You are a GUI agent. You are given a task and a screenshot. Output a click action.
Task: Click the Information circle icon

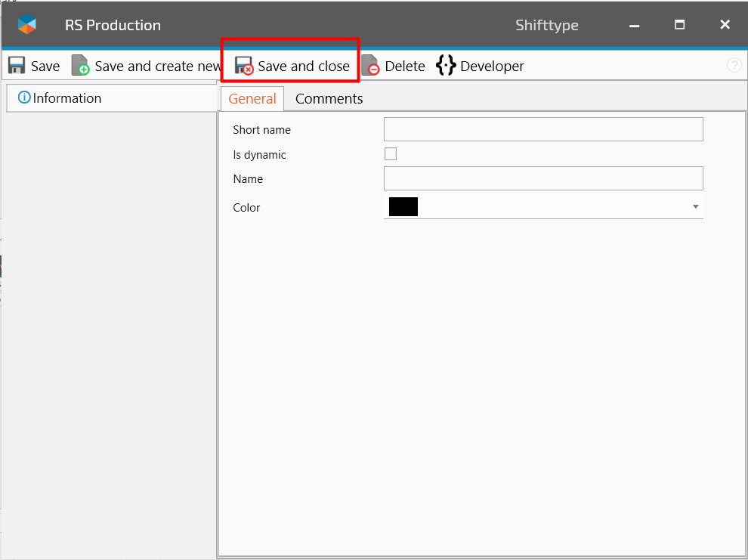[24, 97]
